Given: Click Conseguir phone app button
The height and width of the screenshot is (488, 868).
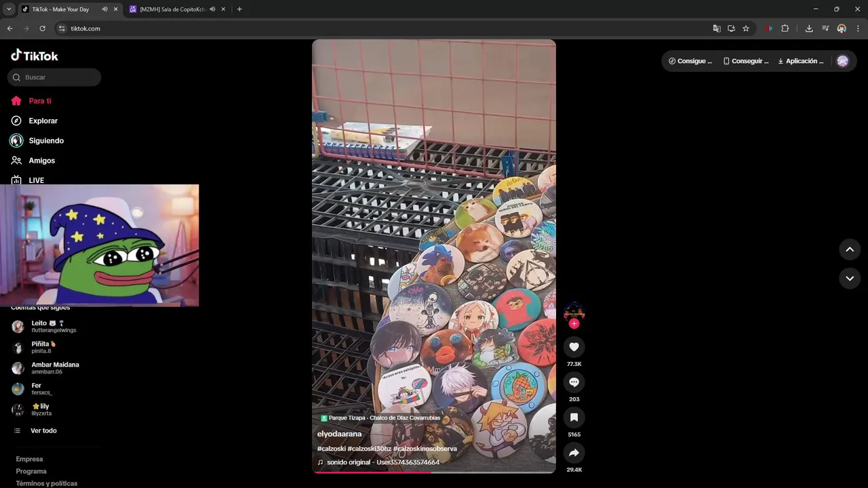Looking at the screenshot, I should click(x=746, y=61).
